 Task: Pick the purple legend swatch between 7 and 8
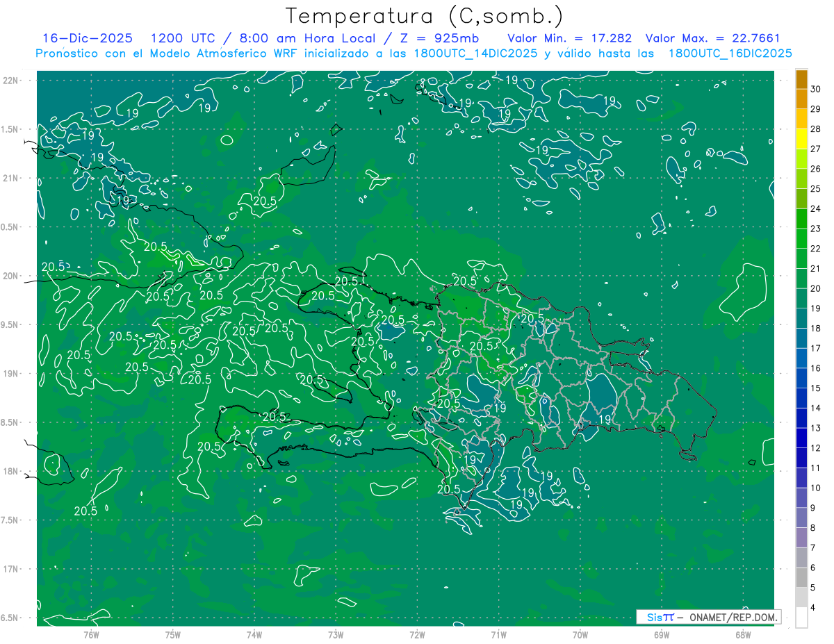pyautogui.click(x=801, y=538)
